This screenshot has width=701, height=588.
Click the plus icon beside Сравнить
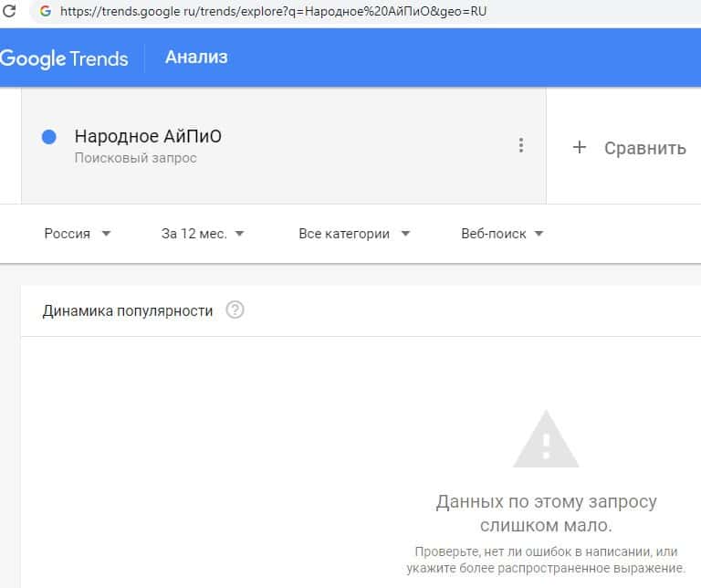[x=579, y=147]
